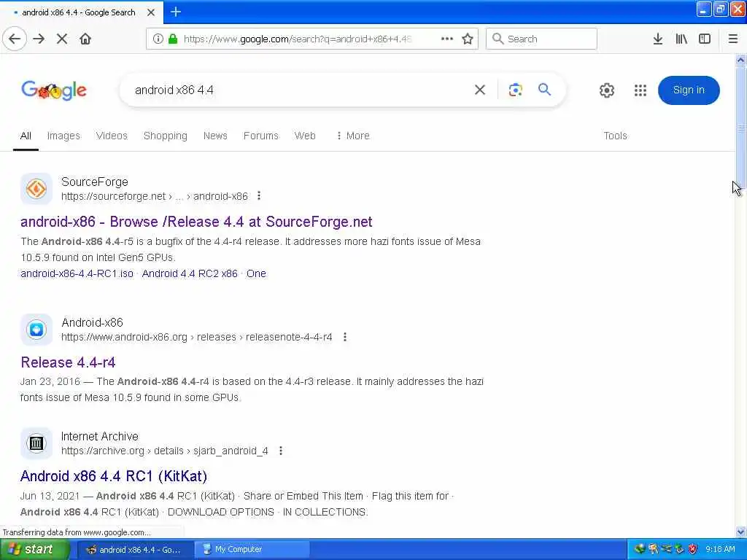Click the red shield tray icon
The height and width of the screenshot is (560, 747).
click(x=692, y=550)
